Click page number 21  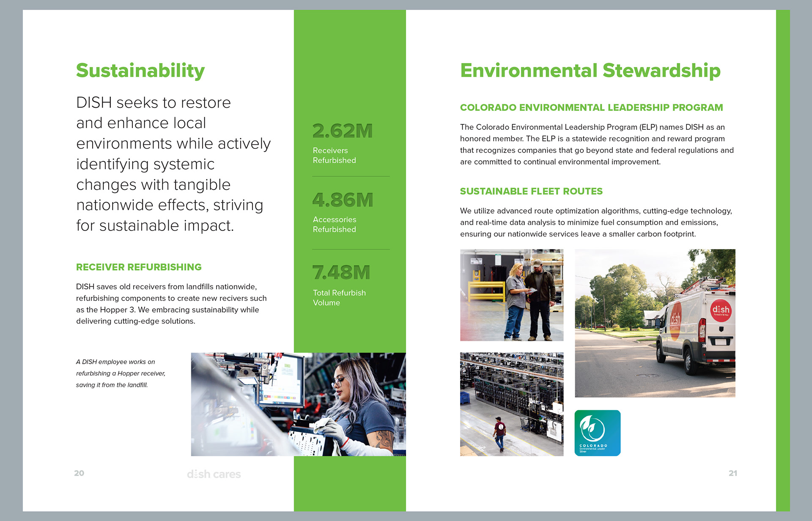tap(732, 473)
